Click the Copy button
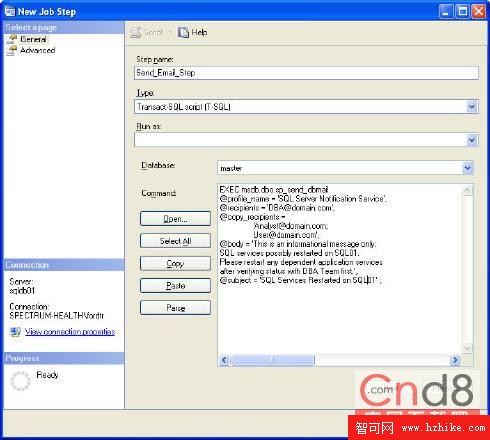 pos(175,263)
